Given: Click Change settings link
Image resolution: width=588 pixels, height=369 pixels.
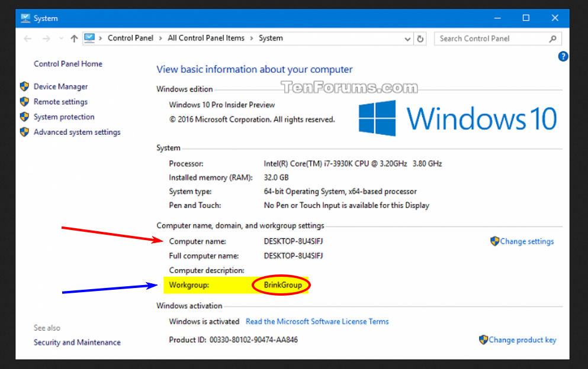Looking at the screenshot, I should [x=527, y=242].
